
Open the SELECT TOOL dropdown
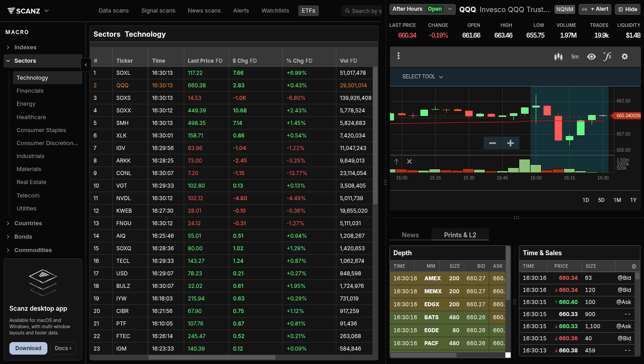(x=422, y=77)
